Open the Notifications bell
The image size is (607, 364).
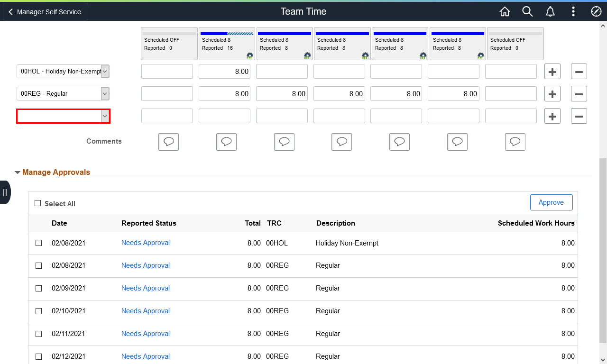[550, 11]
